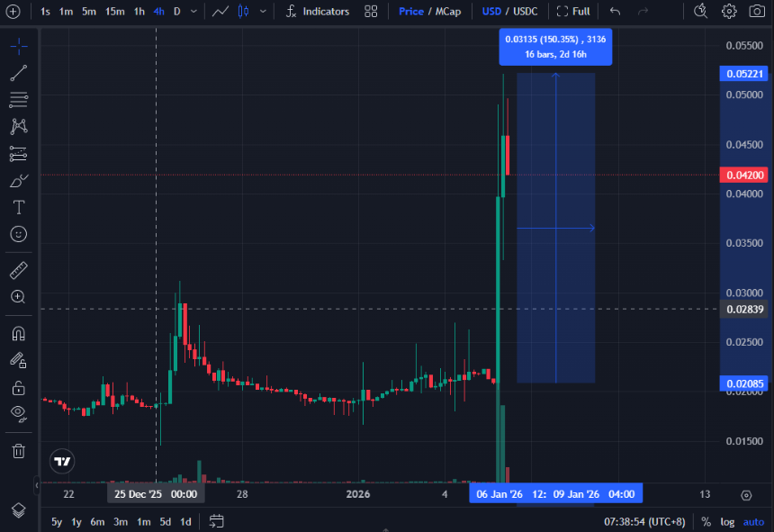
Task: Remove drawings using the trash icon
Action: (18, 451)
